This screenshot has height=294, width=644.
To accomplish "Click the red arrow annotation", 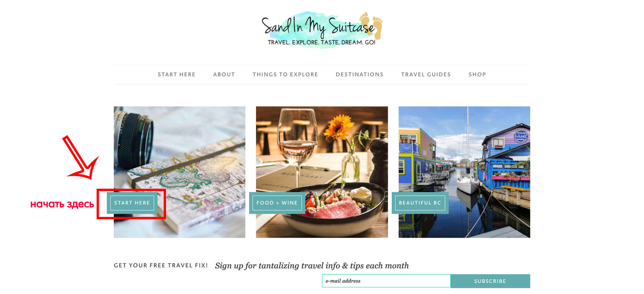I will 81,157.
